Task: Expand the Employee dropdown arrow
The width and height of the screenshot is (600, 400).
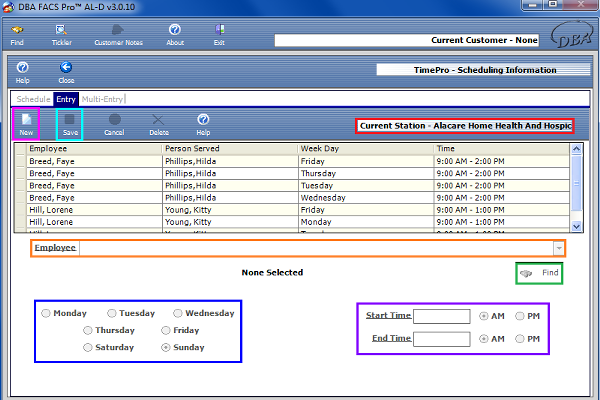Action: 559,248
